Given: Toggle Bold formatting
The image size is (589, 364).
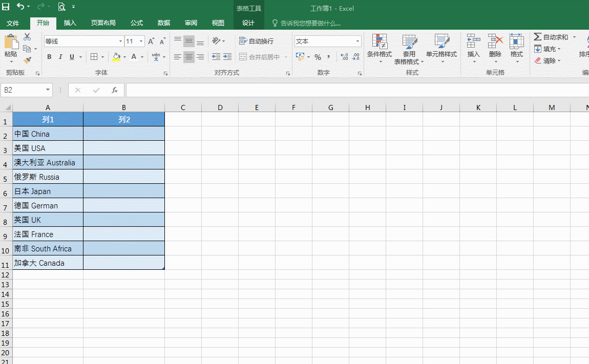Looking at the screenshot, I should coord(49,57).
